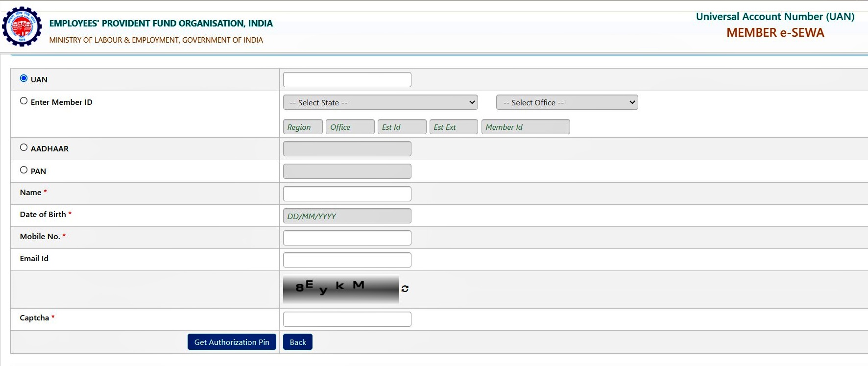The width and height of the screenshot is (868, 366).
Task: Click the EPFO logo emblem
Action: coord(22,27)
